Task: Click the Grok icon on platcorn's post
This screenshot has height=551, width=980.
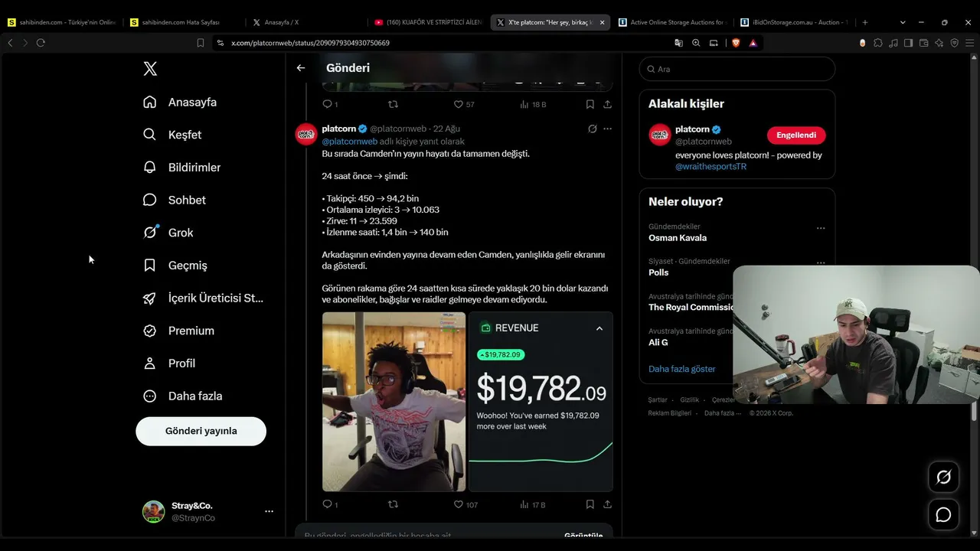Action: tap(592, 129)
